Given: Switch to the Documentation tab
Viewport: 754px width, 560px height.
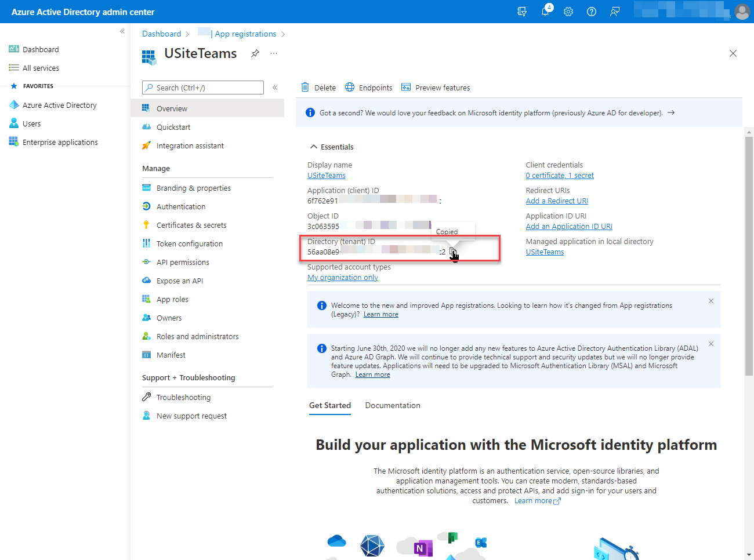Looking at the screenshot, I should [393, 405].
